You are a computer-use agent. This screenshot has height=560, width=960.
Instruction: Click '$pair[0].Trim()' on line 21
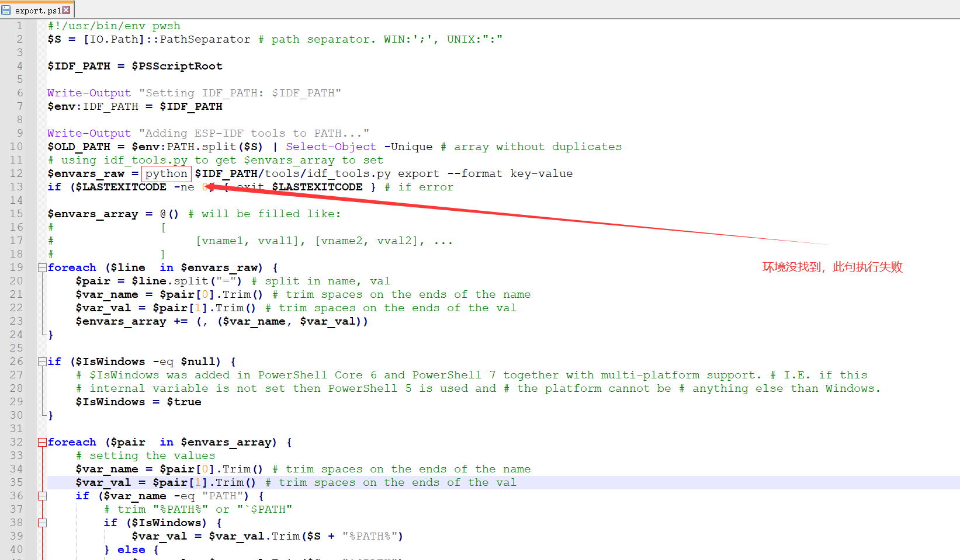coord(212,294)
